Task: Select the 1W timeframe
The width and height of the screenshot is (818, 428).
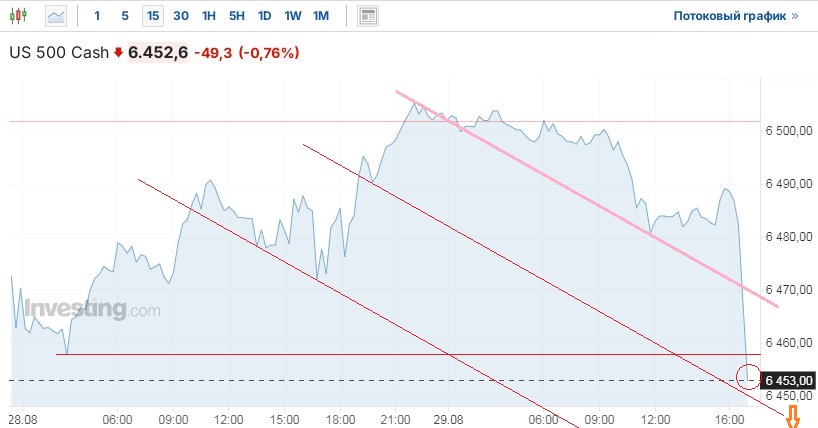Action: coord(292,16)
